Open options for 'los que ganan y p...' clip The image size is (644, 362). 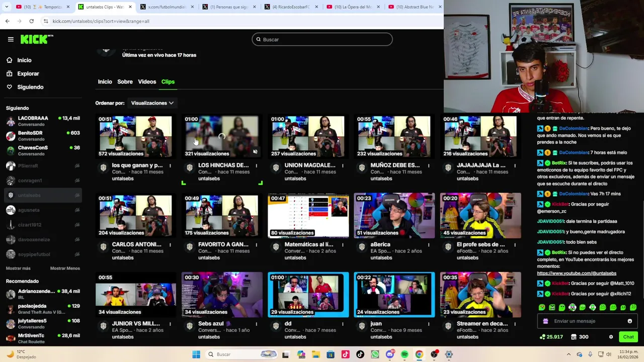tap(170, 165)
